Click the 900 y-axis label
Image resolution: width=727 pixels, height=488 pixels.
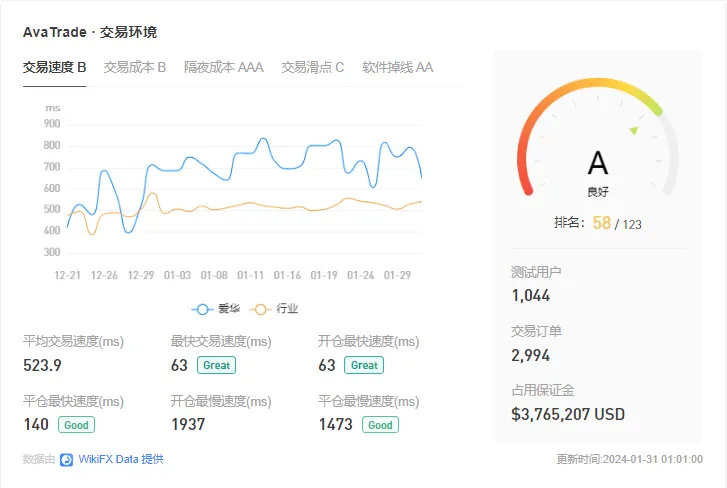tap(52, 124)
